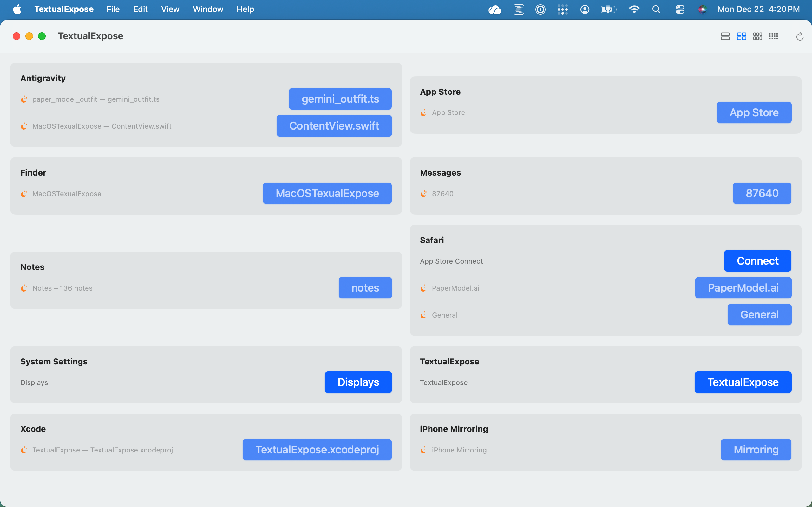Click the TextualExpose.xcodeproj button
The image size is (812, 507).
pyautogui.click(x=317, y=450)
